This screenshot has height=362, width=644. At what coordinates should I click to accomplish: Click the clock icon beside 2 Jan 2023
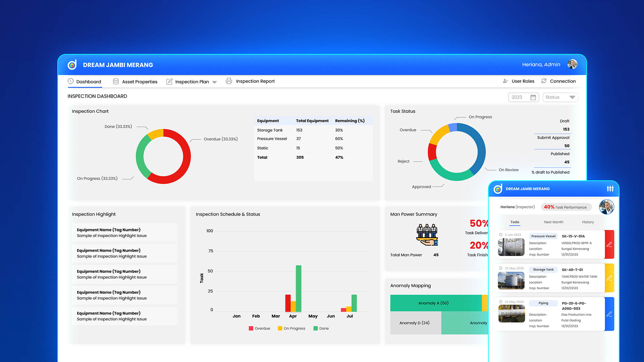(x=501, y=235)
